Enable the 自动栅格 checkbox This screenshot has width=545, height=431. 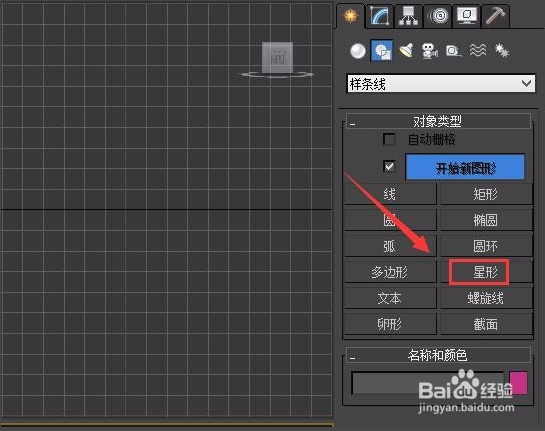pyautogui.click(x=389, y=139)
